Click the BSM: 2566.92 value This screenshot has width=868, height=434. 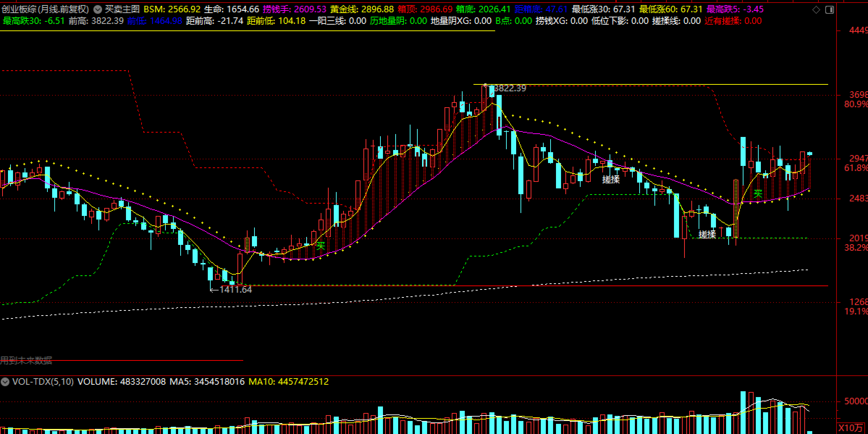pyautogui.click(x=172, y=9)
